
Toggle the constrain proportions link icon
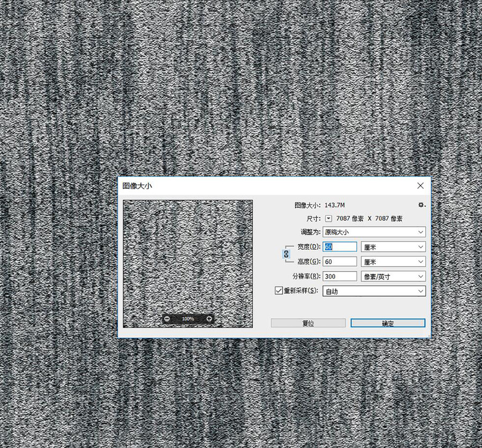pyautogui.click(x=286, y=254)
